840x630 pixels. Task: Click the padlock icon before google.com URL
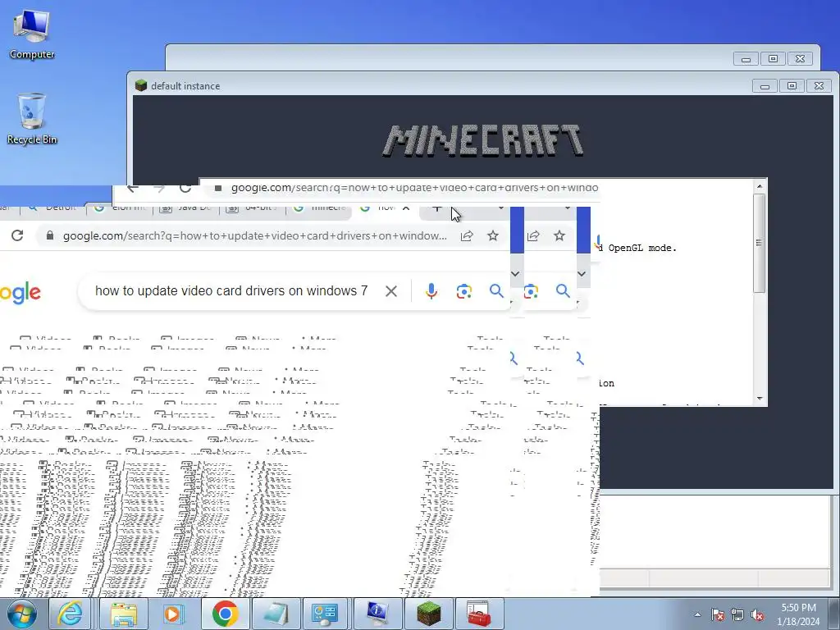(x=50, y=235)
